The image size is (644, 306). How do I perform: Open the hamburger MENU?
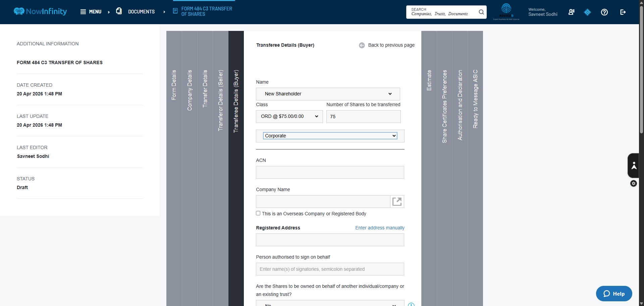(91, 12)
